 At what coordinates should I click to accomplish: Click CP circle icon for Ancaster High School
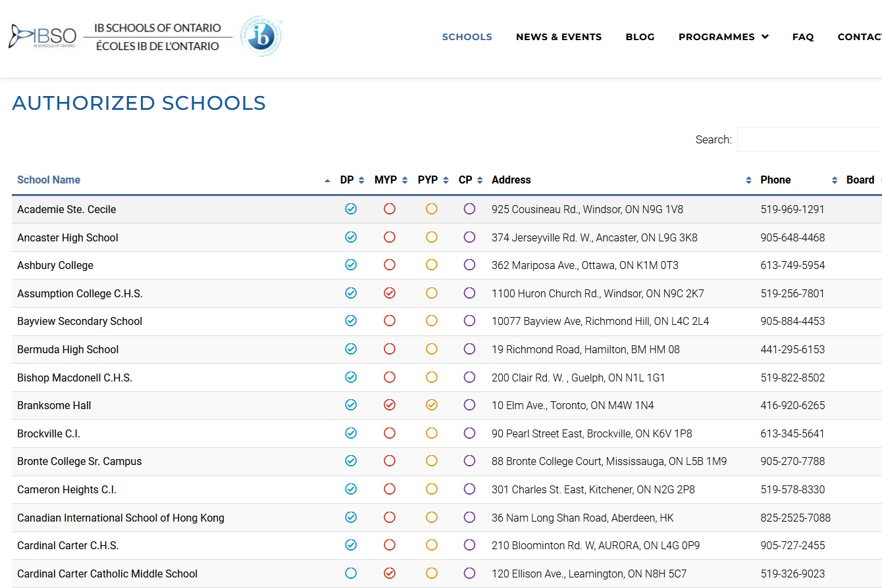(469, 237)
